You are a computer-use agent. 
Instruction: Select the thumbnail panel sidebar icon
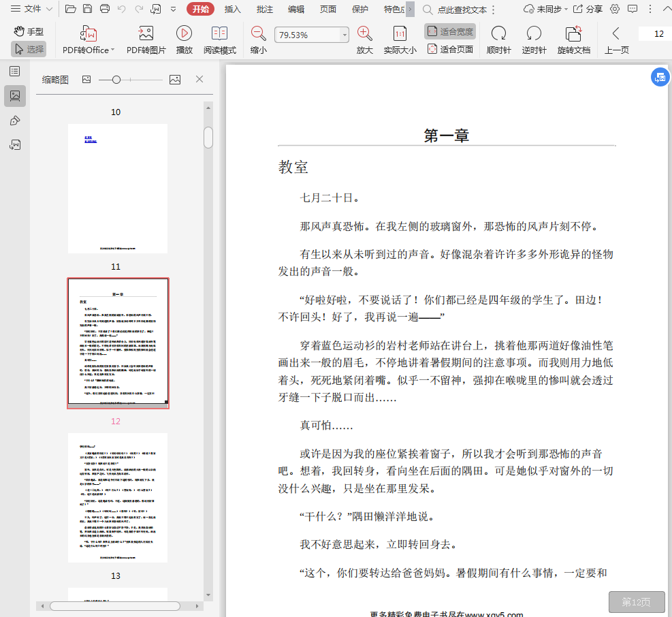coord(15,95)
